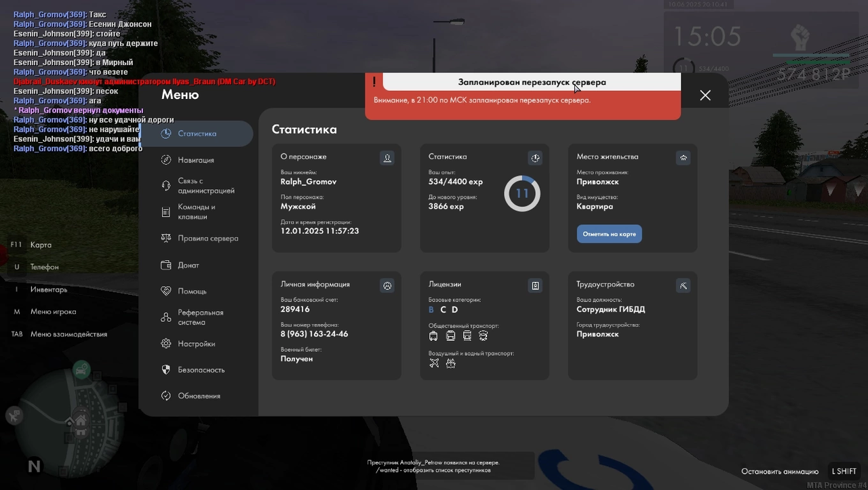
Task: Click the C license category
Action: (x=443, y=310)
